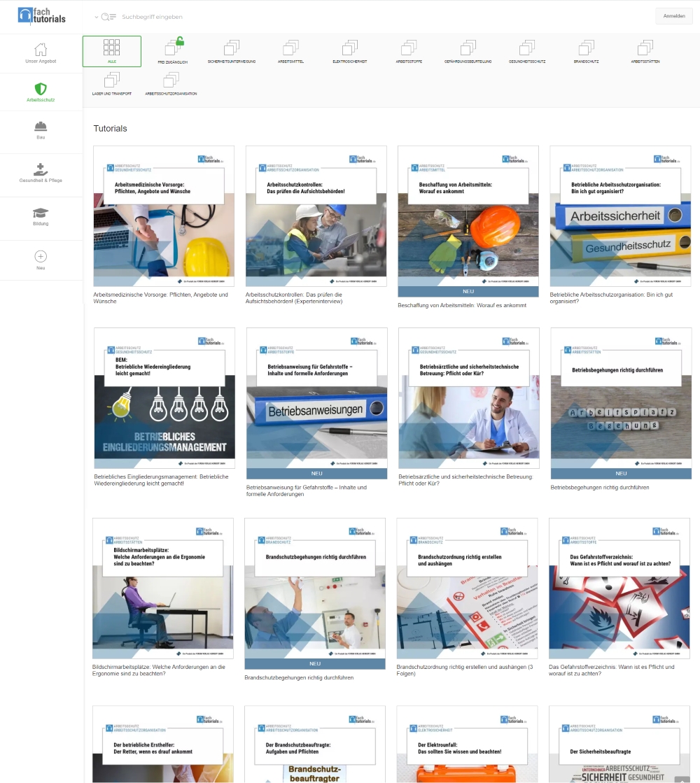Viewport: 700px width, 783px height.
Task: Click caption Betriebliche Arbeitsschutzorganisation: Bin ich gut organisiert
Action: tap(611, 298)
